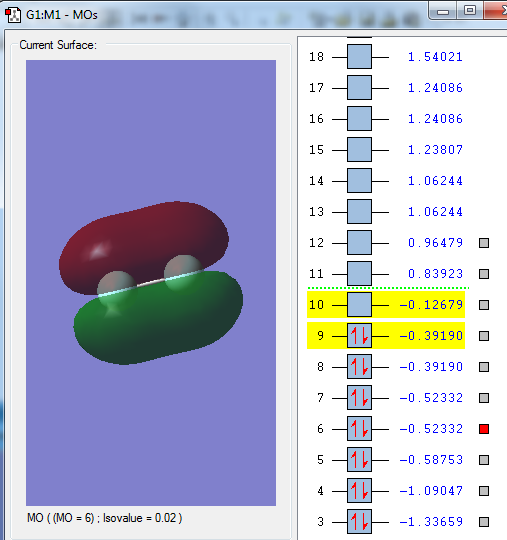This screenshot has width=507, height=540.
Task: Select energy value 1.54021
Action: click(435, 57)
